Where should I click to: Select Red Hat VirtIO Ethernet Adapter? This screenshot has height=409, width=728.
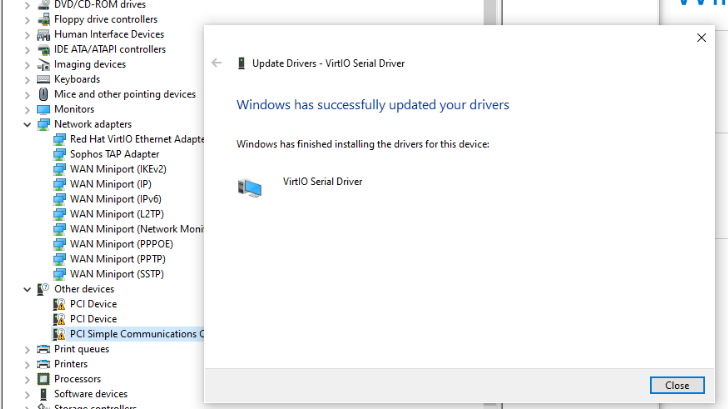136,139
